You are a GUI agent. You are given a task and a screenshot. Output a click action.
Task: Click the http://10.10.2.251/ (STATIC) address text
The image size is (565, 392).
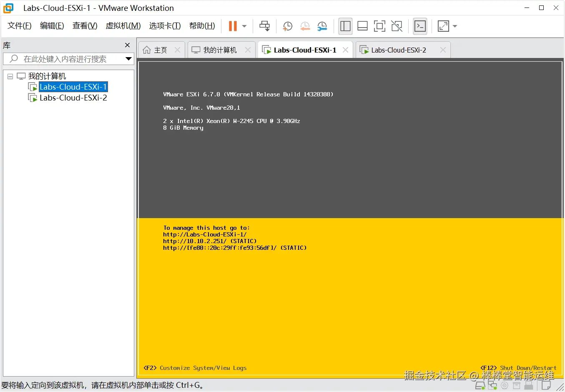coord(210,241)
